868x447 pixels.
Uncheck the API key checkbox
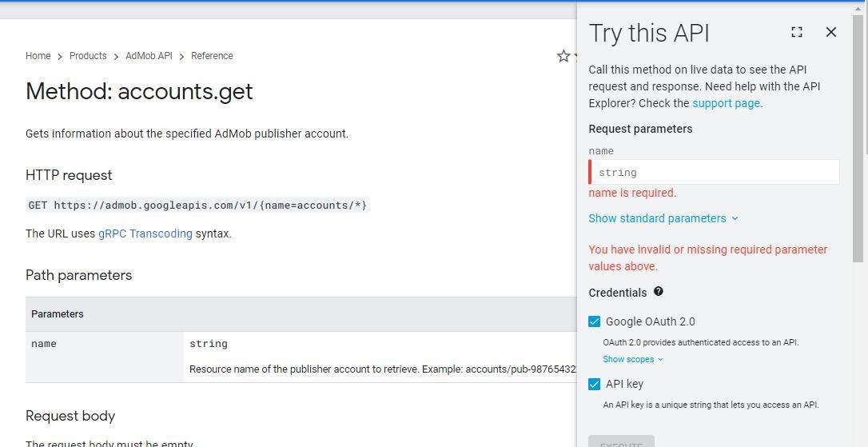coord(594,384)
